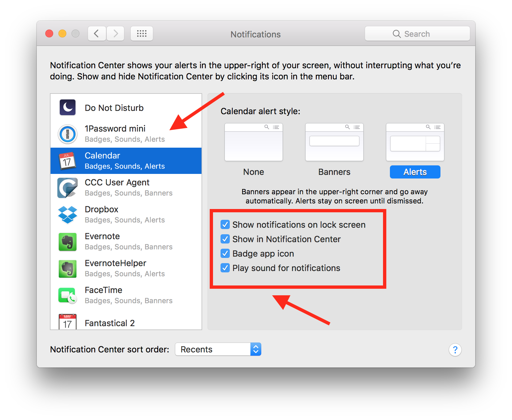Screen dimensions: 512x420
Task: Select Fantastical 2 row text in list
Action: point(110,323)
